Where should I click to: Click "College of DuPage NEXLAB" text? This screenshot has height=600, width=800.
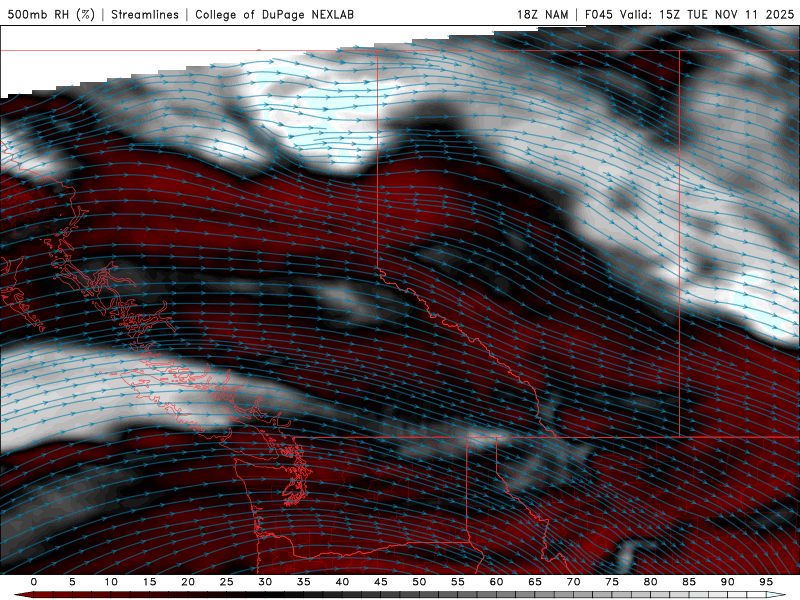274,14
